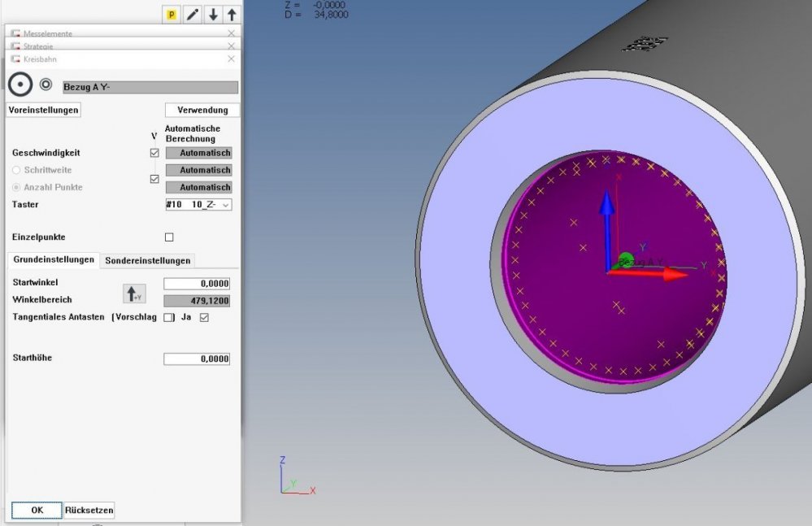Uncheck the Geschwindigkeit automatic calculation checkbox
812x526 pixels.
coord(154,153)
